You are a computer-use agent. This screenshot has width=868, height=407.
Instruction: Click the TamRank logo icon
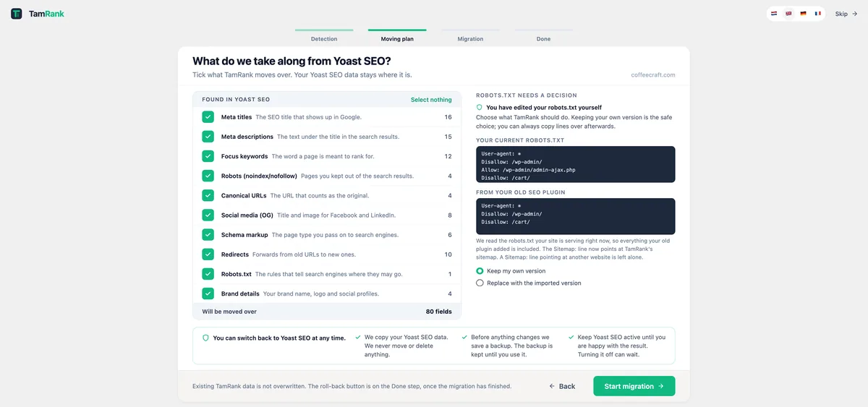pos(17,14)
